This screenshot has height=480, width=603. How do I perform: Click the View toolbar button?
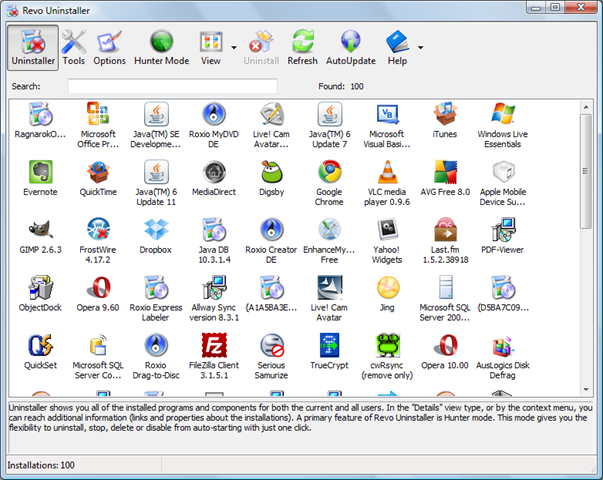click(x=211, y=48)
